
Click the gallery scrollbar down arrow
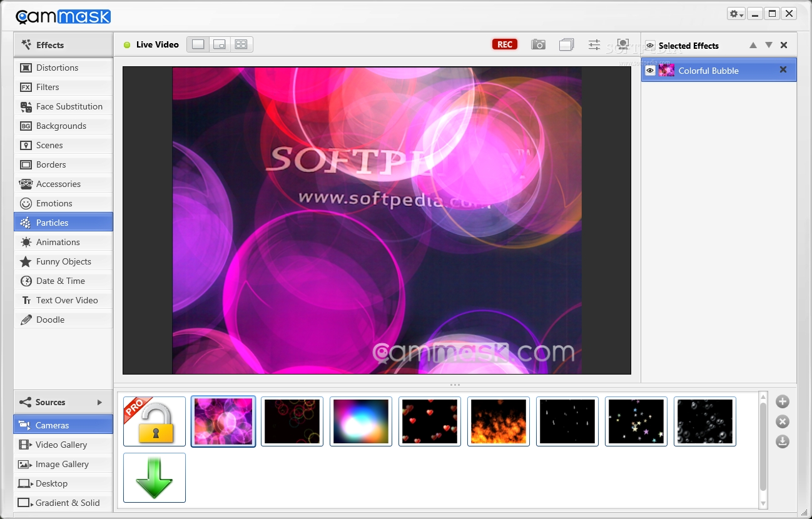pyautogui.click(x=763, y=503)
